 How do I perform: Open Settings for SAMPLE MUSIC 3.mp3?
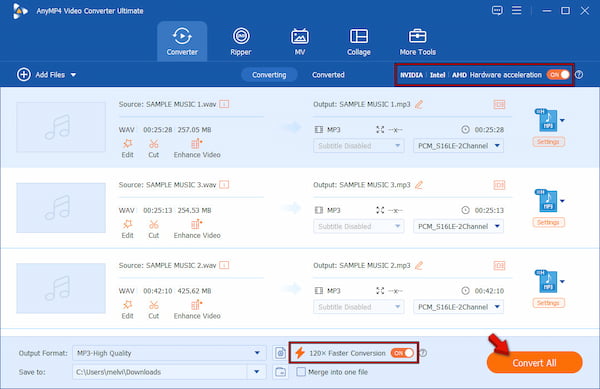coord(548,222)
